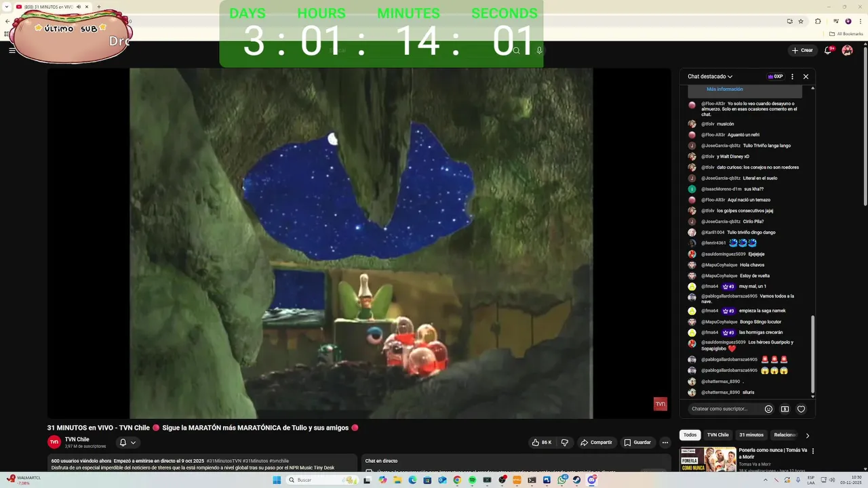Viewport: 868px width, 488px height.
Task: Open the Chrome three-dot menu
Action: (861, 21)
